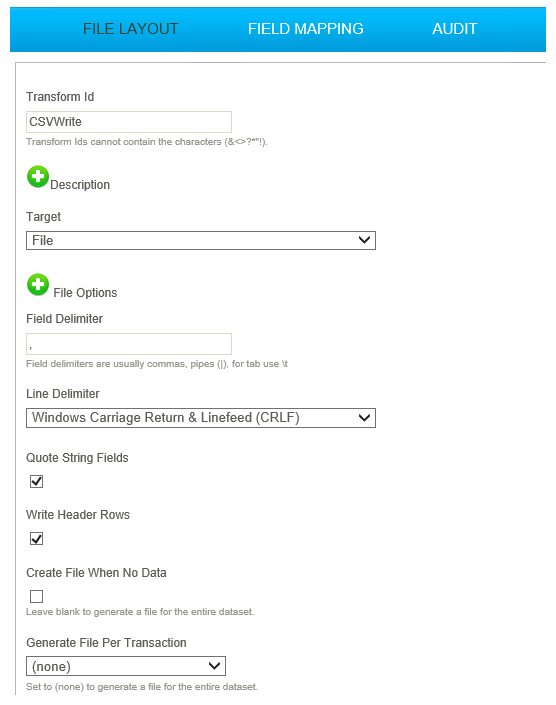The width and height of the screenshot is (556, 705).
Task: Click the File Options label text
Action: point(85,293)
